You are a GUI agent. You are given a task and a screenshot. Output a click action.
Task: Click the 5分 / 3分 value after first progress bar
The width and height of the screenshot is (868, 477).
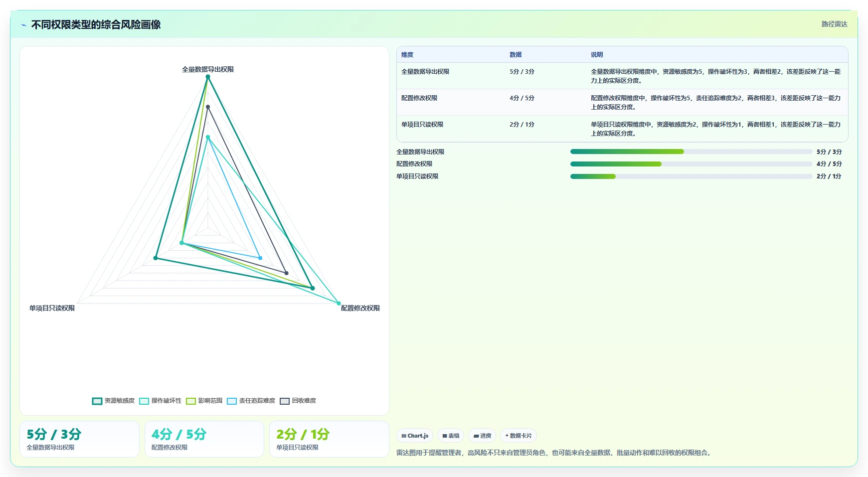coord(829,152)
